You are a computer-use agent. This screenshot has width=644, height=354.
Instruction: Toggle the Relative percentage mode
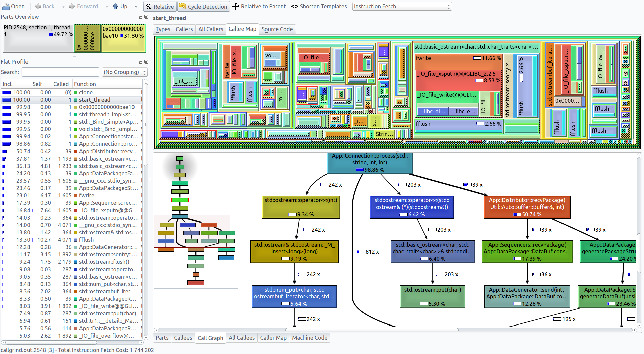[160, 6]
